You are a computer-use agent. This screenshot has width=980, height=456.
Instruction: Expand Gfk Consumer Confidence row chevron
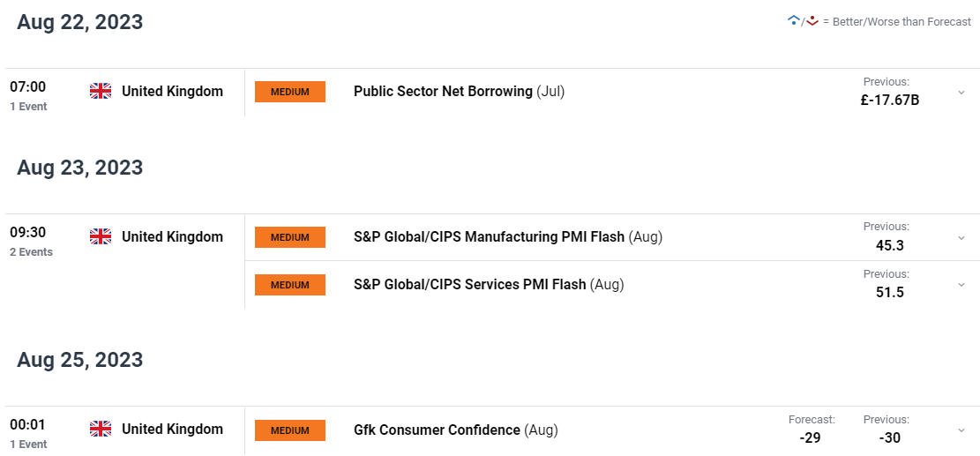pos(961,430)
